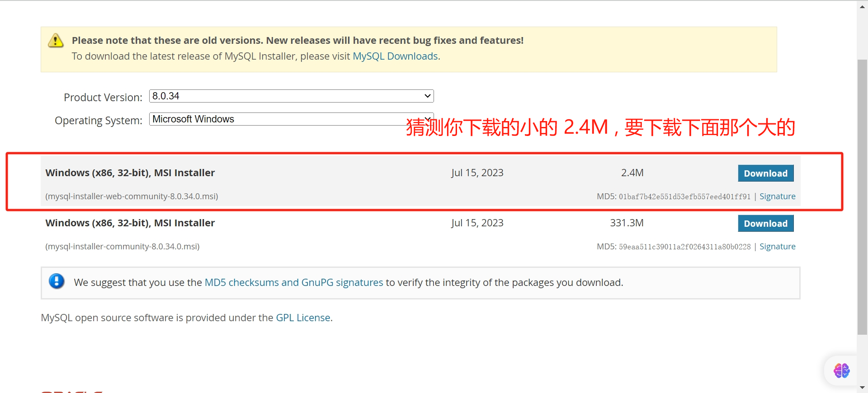Select filename mysql-installer-web-community-8.0.34.0.msi text
Image resolution: width=868 pixels, height=393 pixels.
(132, 196)
